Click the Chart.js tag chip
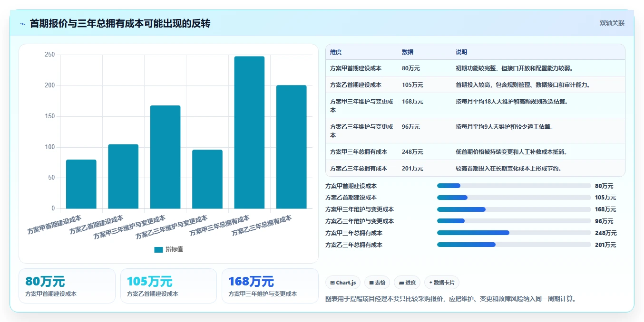Viewport: 644px width, 322px height. coord(343,283)
